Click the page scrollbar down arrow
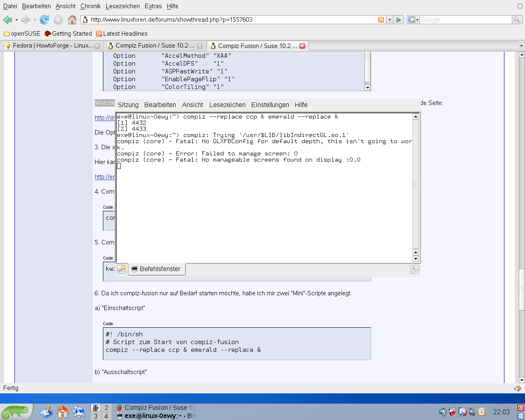The height and width of the screenshot is (420, 525). click(522, 380)
